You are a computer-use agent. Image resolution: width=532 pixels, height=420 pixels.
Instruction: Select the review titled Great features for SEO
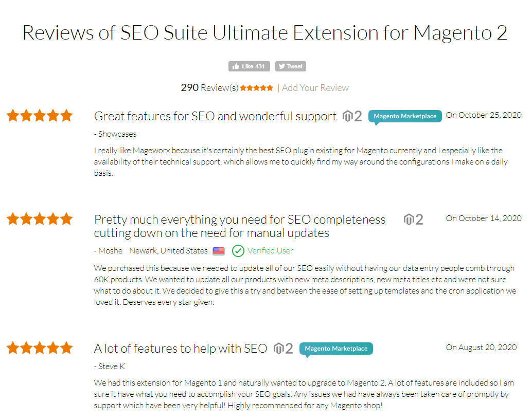[215, 116]
